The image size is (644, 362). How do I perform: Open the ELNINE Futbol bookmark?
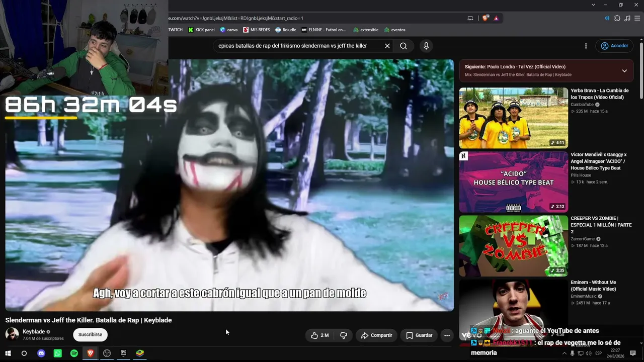324,30
